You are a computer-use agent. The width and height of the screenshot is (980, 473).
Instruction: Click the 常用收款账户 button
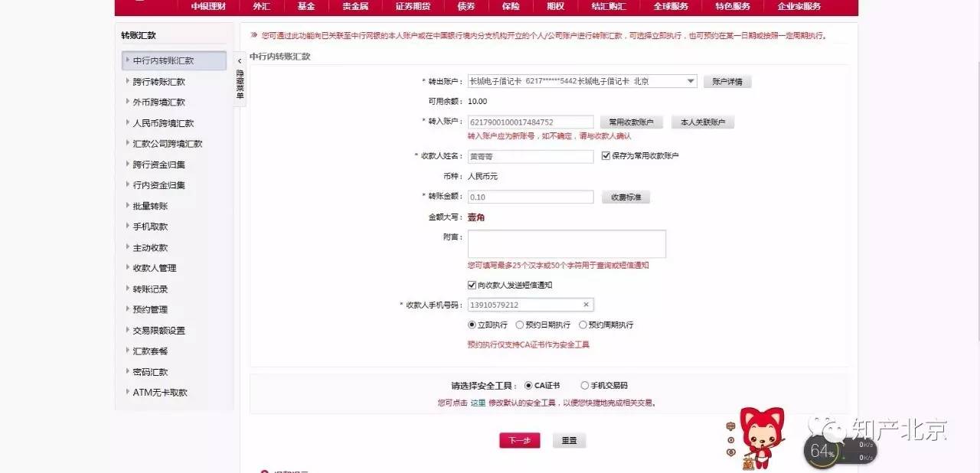tap(631, 122)
